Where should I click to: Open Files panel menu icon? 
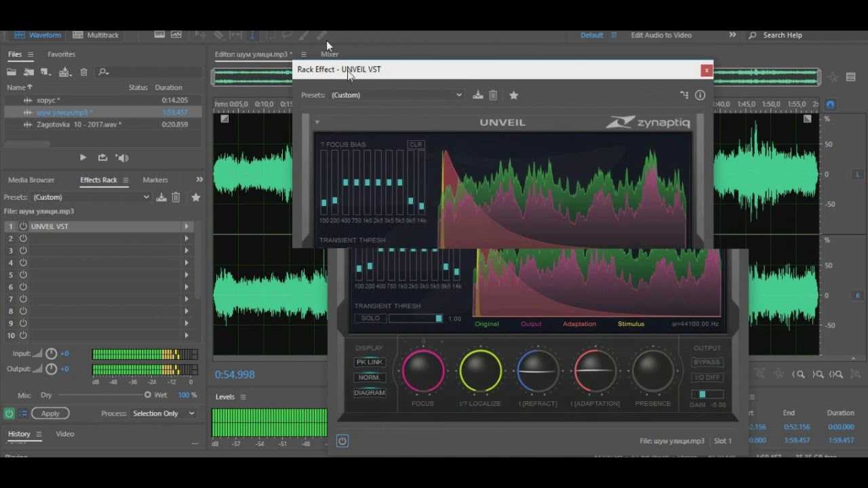click(31, 54)
